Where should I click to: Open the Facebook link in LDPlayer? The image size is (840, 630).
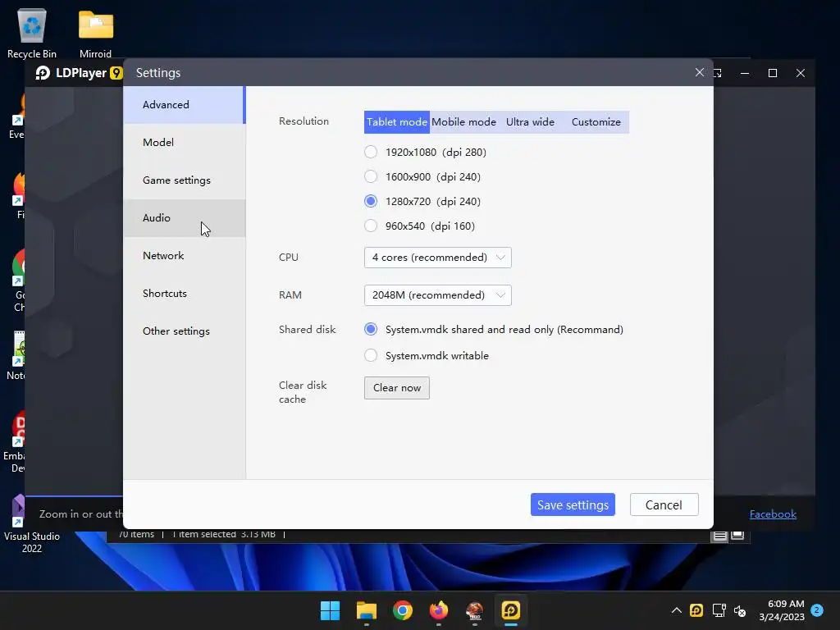(773, 514)
